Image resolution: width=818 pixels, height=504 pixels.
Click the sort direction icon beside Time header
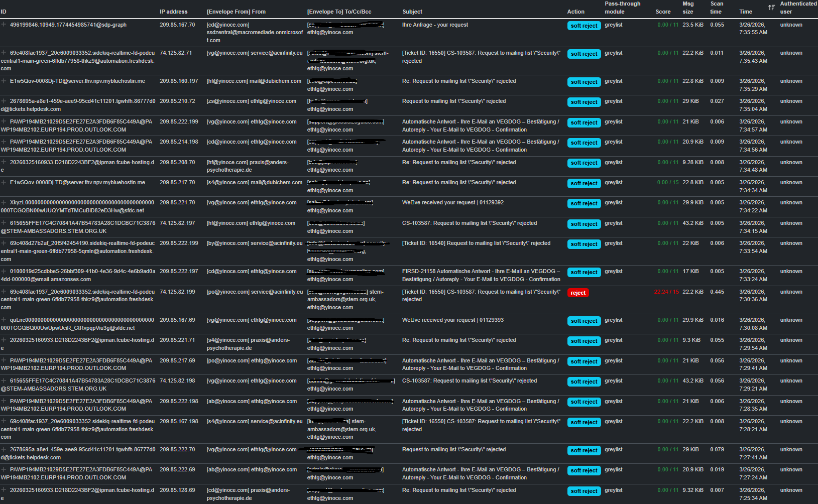click(771, 8)
